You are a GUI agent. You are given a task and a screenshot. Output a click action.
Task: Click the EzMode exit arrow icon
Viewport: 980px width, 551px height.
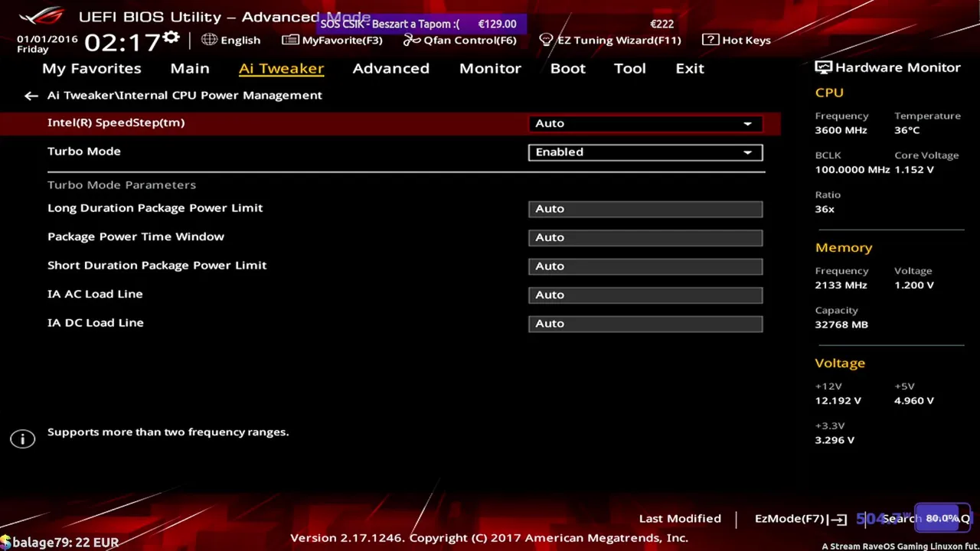[839, 520]
